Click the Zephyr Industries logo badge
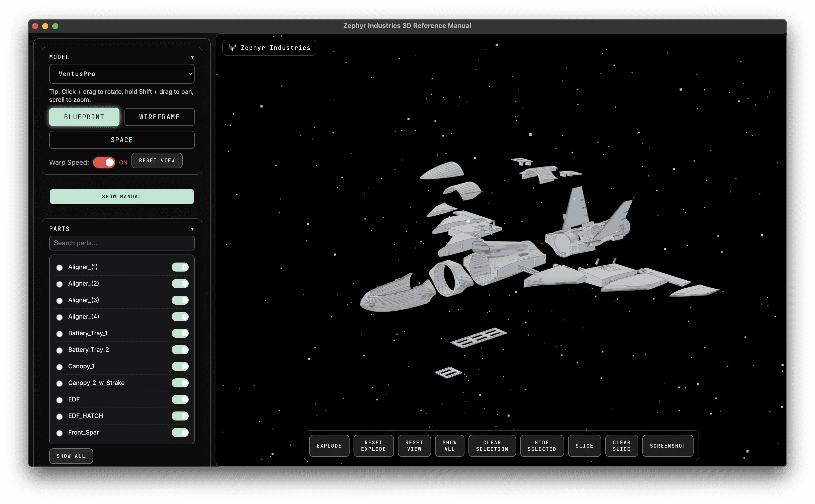 269,47
